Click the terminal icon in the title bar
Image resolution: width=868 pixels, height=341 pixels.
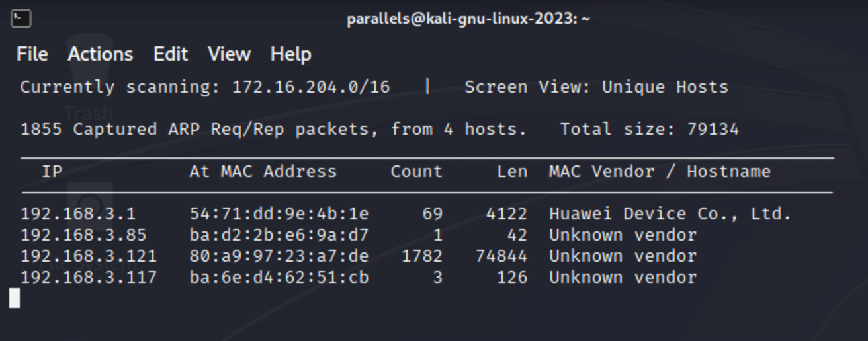21,19
